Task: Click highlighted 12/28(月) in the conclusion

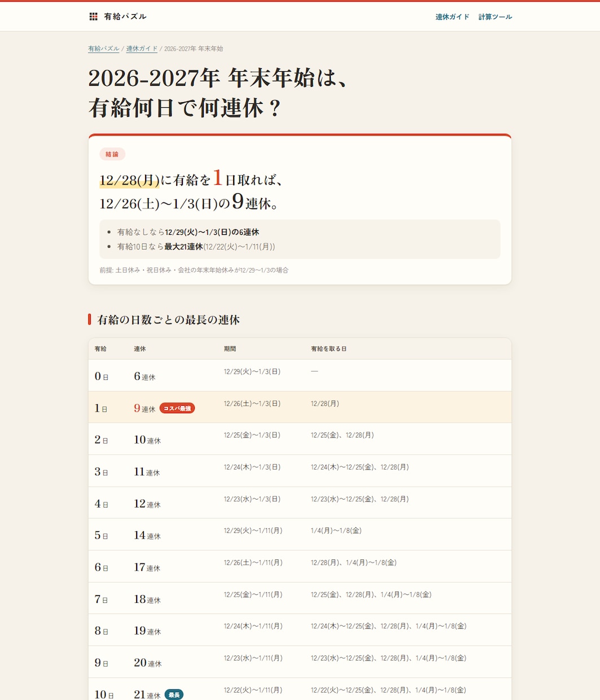Action: (x=129, y=180)
